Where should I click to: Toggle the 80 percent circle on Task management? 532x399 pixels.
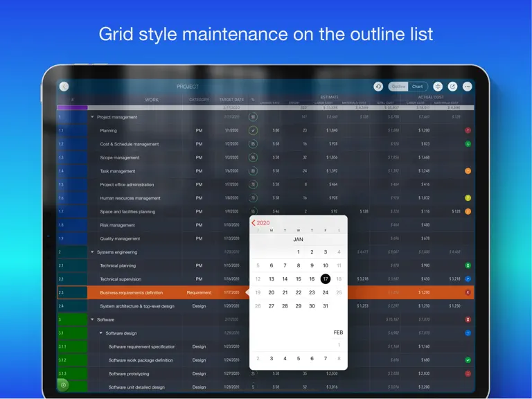coord(253,171)
